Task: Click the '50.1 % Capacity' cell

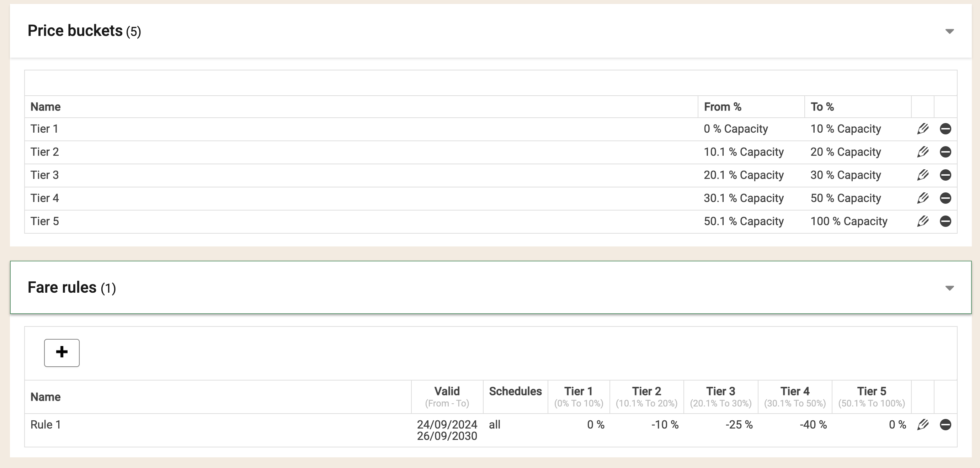Action: pyautogui.click(x=751, y=222)
